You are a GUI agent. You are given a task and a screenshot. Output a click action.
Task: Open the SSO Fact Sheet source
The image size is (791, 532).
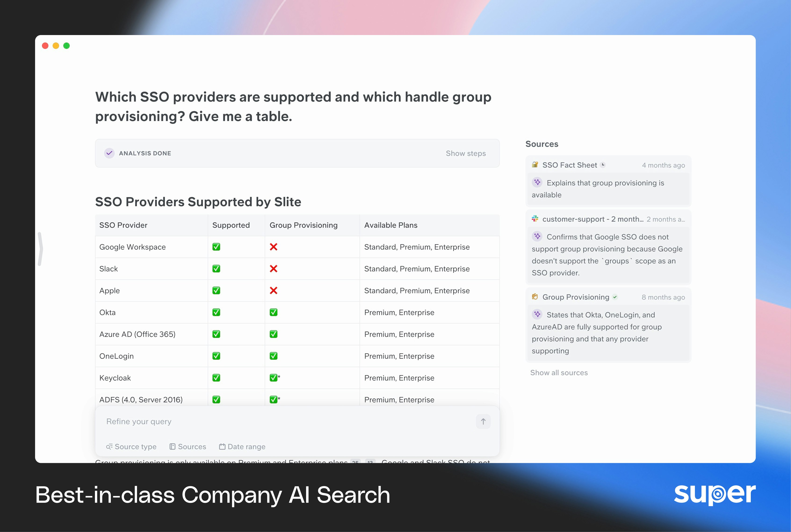point(569,165)
